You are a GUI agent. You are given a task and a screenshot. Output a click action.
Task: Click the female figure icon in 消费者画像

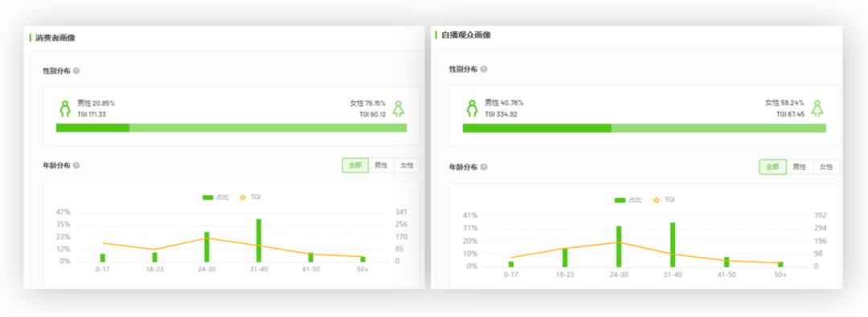[x=399, y=108]
